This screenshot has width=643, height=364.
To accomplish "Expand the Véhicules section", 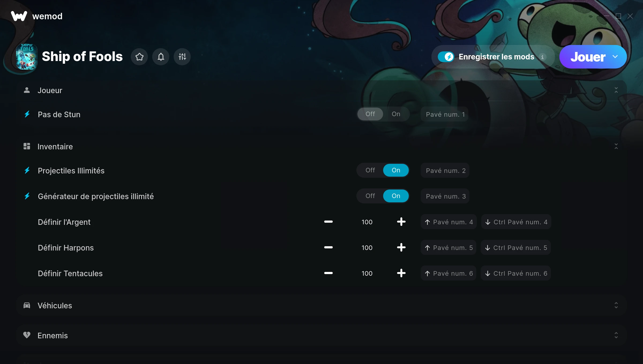I will coord(616,305).
